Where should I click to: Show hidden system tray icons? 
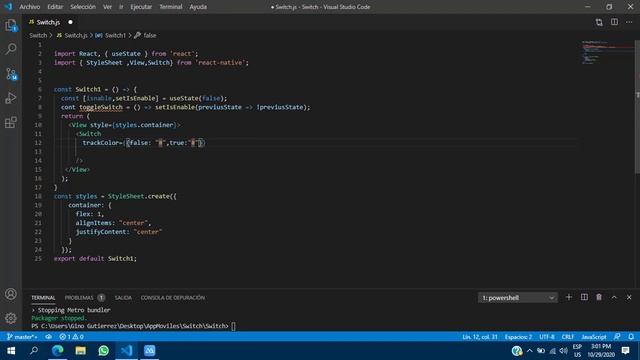tap(529, 351)
